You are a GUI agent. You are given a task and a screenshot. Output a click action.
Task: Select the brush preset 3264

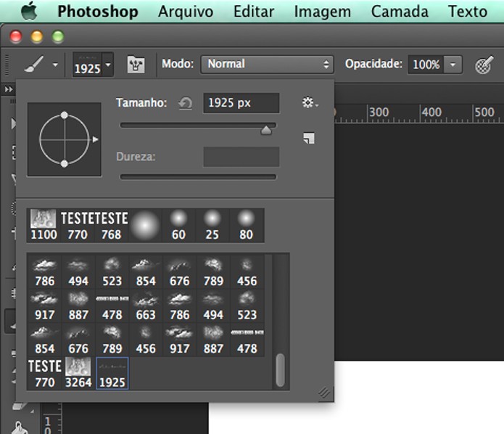click(x=78, y=373)
